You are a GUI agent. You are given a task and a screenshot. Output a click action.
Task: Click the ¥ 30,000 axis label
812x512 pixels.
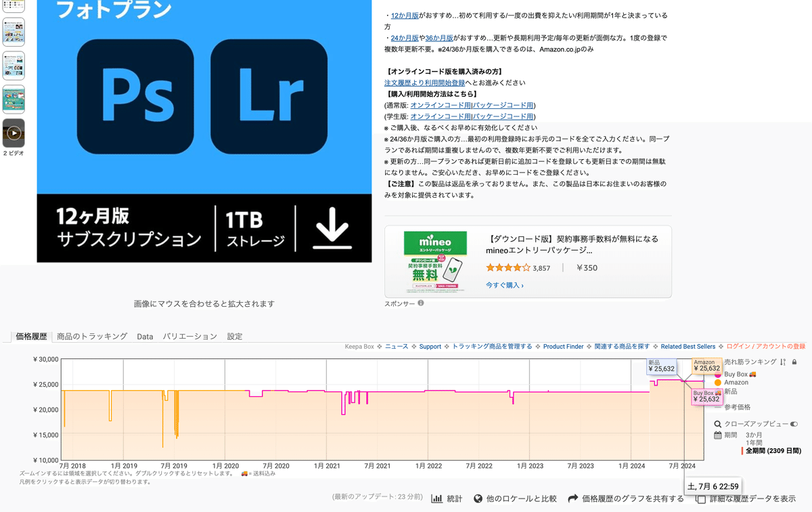pyautogui.click(x=45, y=359)
